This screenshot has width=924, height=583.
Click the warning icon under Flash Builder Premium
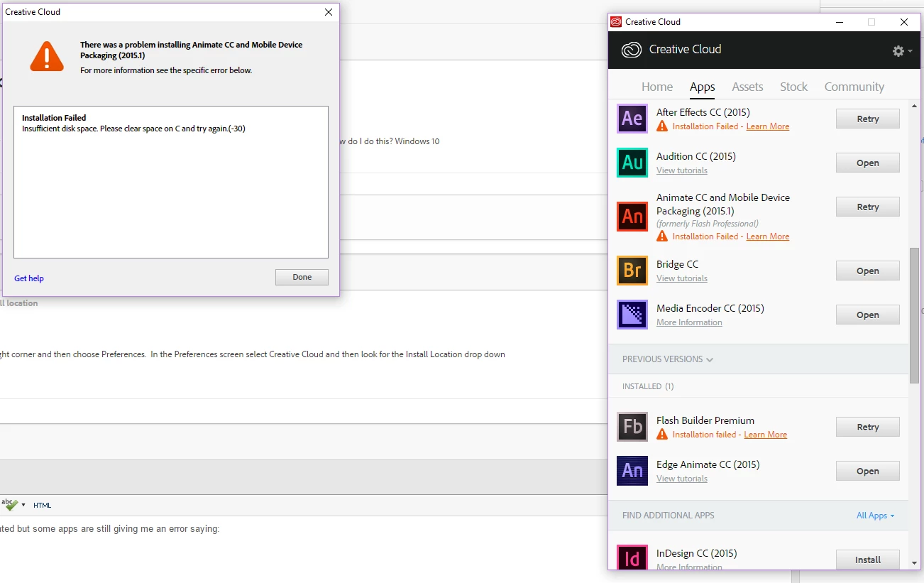(x=662, y=435)
